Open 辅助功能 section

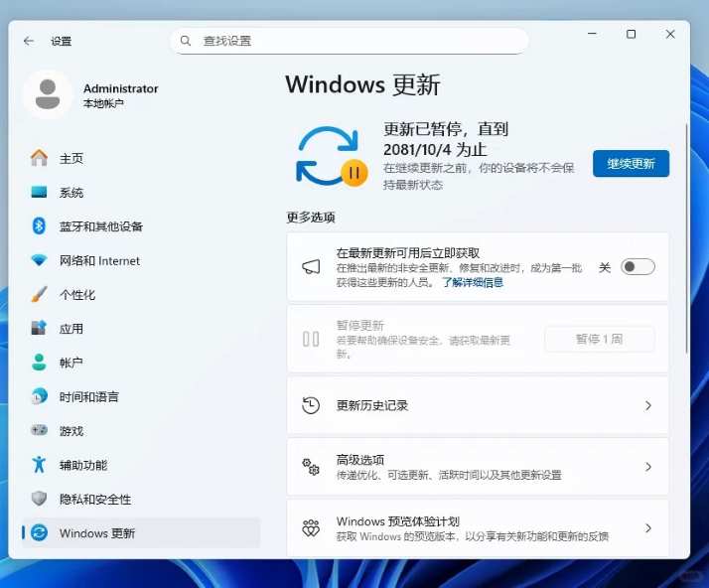pos(141,465)
